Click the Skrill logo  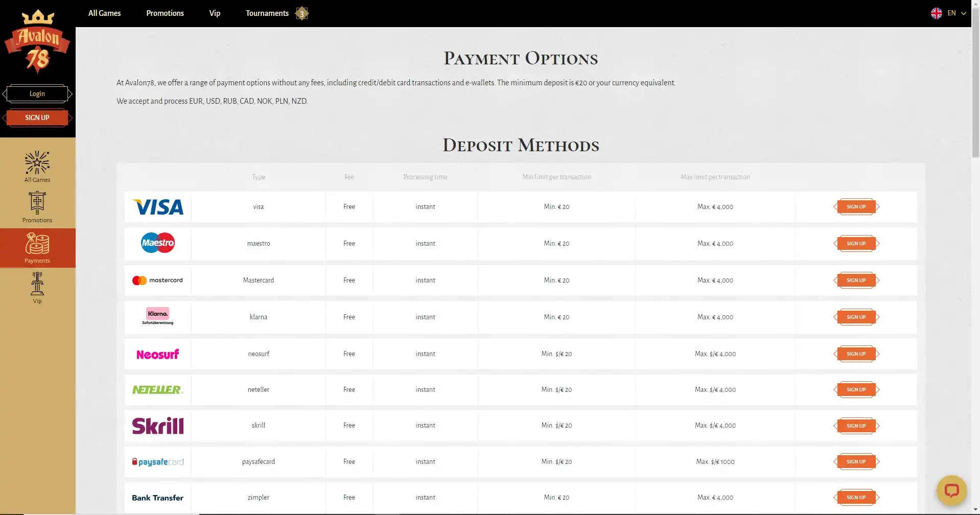point(158,426)
